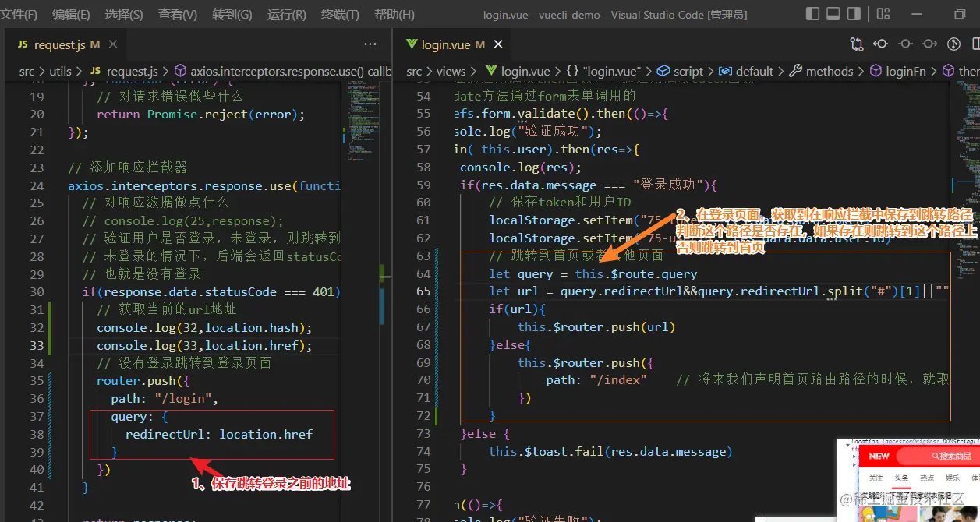Image resolution: width=980 pixels, height=522 pixels.
Task: Click 'redirectUrl: location.href' code line
Action: point(218,434)
